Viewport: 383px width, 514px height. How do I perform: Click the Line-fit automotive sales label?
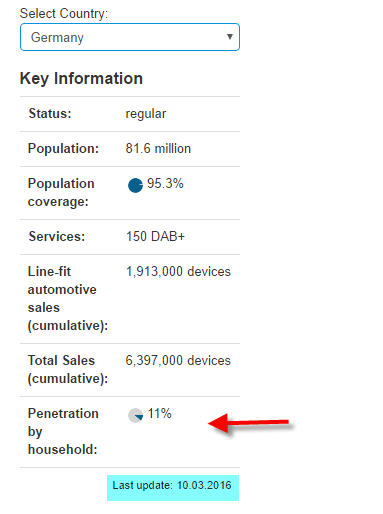[x=68, y=299]
